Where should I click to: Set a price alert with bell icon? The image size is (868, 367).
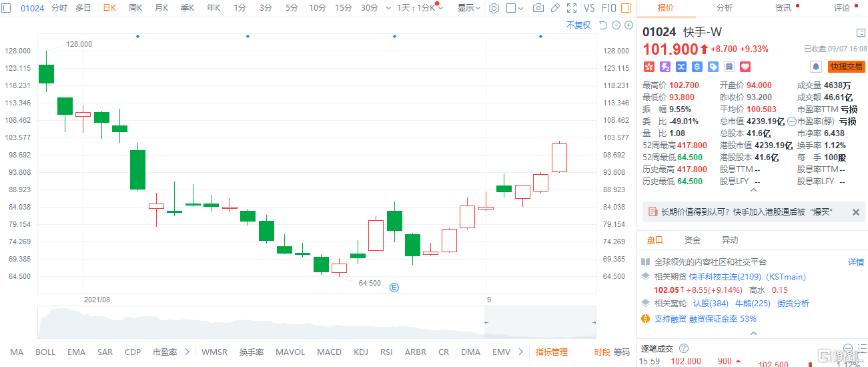[815, 67]
